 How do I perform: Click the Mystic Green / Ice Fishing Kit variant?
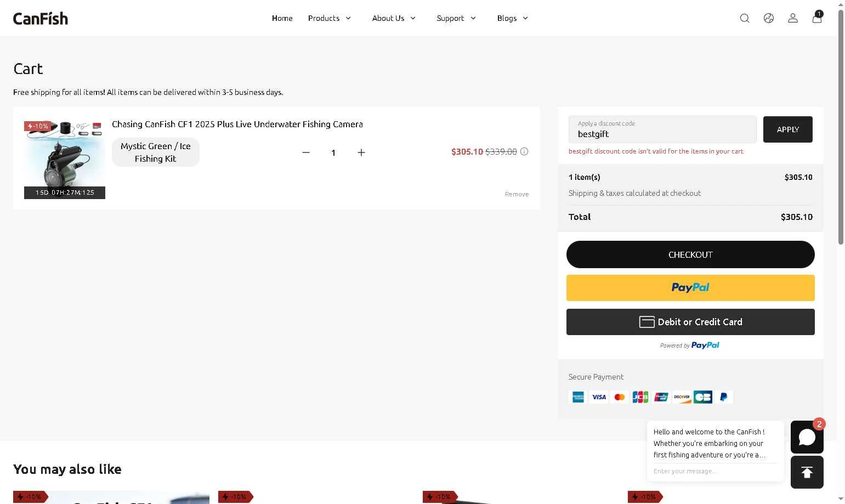(156, 152)
